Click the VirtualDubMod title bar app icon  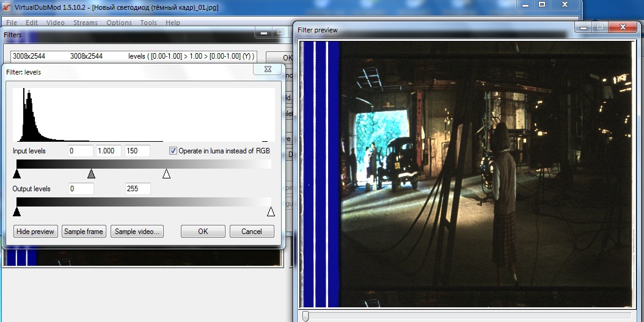tap(6, 7)
